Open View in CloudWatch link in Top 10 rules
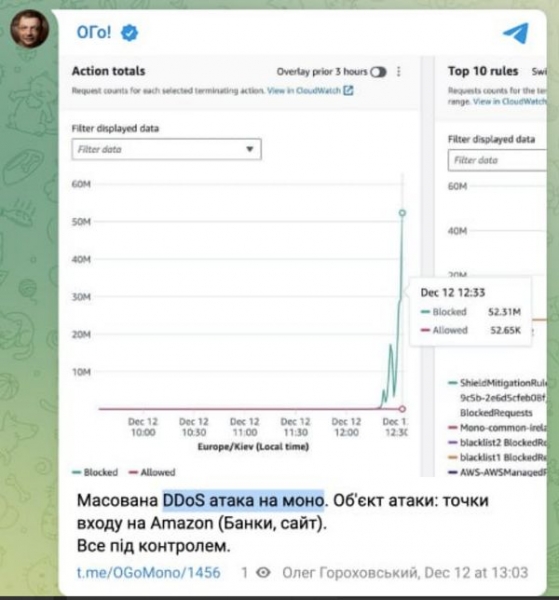This screenshot has width=559, height=600. click(510, 101)
